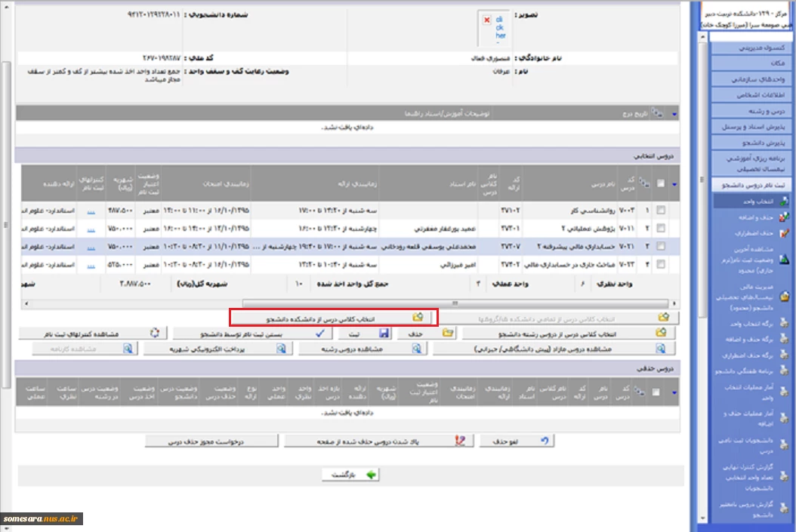796x532 pixels.
Task: Toggle select-all checkbox in دروس انتخابی header
Action: (x=661, y=182)
